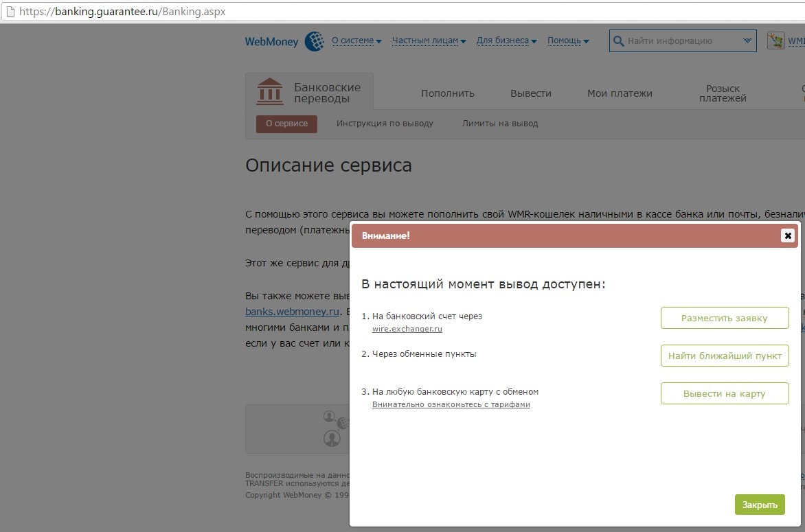The width and height of the screenshot is (805, 532).
Task: Open the Для бизнеса dropdown menu
Action: tap(506, 41)
